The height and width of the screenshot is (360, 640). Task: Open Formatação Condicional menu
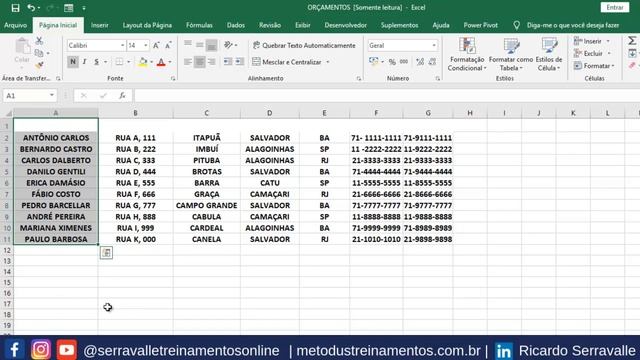click(467, 54)
